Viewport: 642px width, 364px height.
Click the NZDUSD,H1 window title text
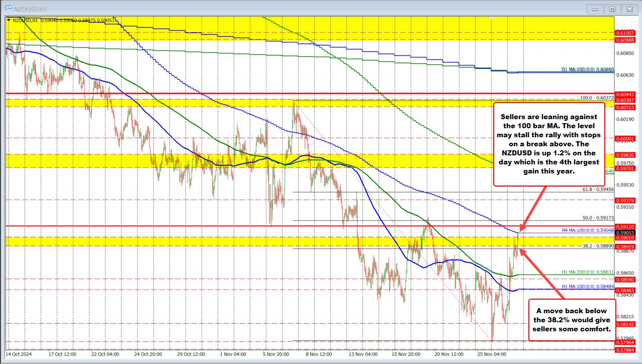point(30,9)
